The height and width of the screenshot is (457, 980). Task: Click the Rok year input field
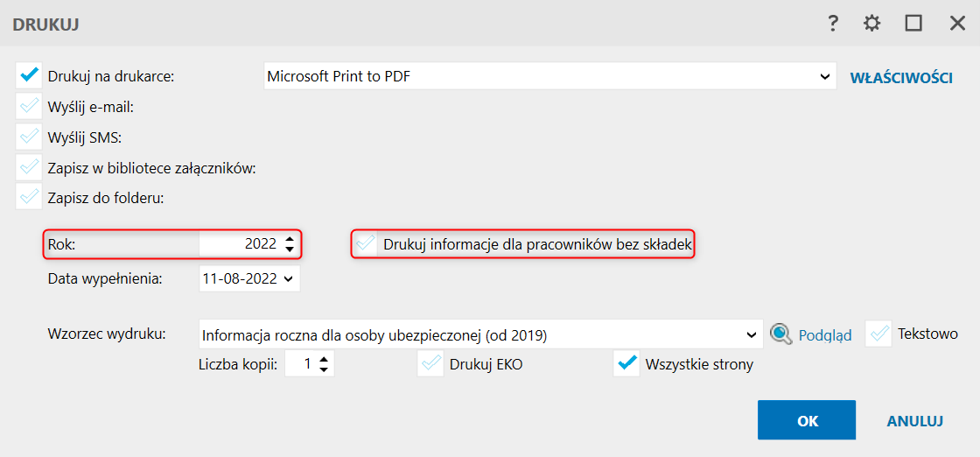click(240, 243)
